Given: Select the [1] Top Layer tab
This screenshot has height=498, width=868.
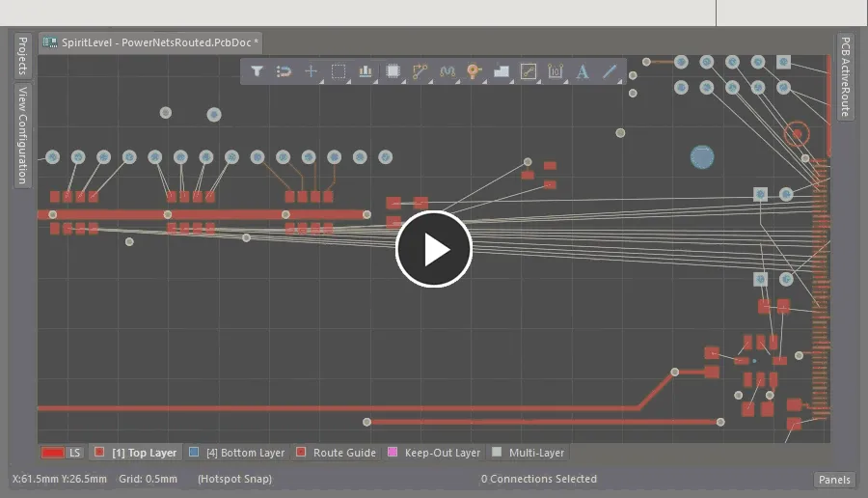Looking at the screenshot, I should pyautogui.click(x=136, y=453).
